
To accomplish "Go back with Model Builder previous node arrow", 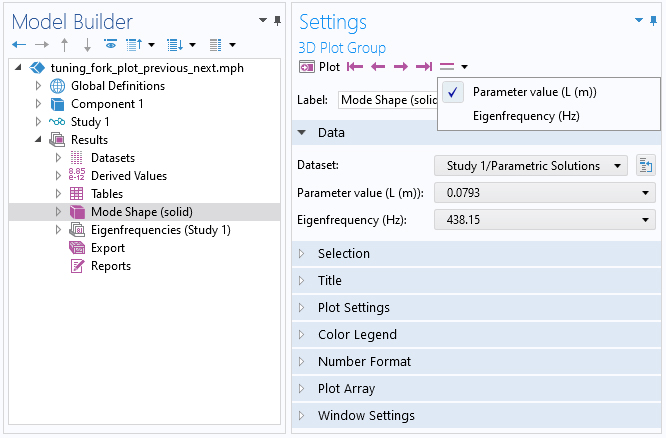I will tap(19, 45).
